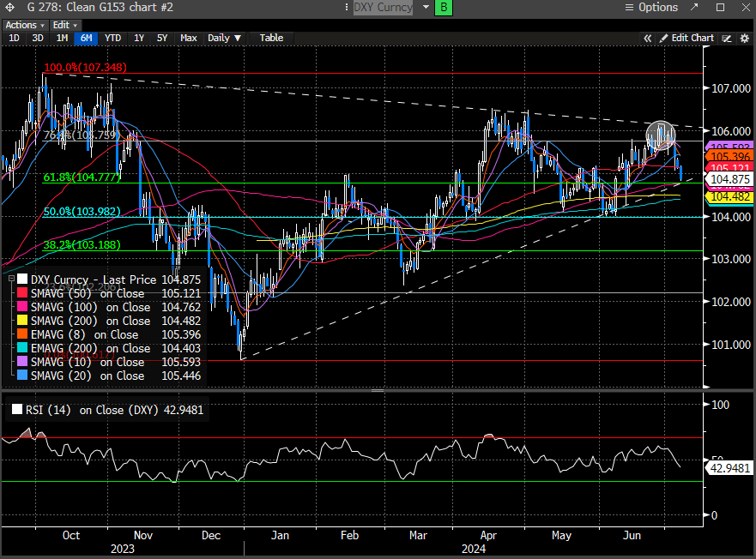
Task: Click the gray circle annotation near June high
Action: [x=661, y=135]
